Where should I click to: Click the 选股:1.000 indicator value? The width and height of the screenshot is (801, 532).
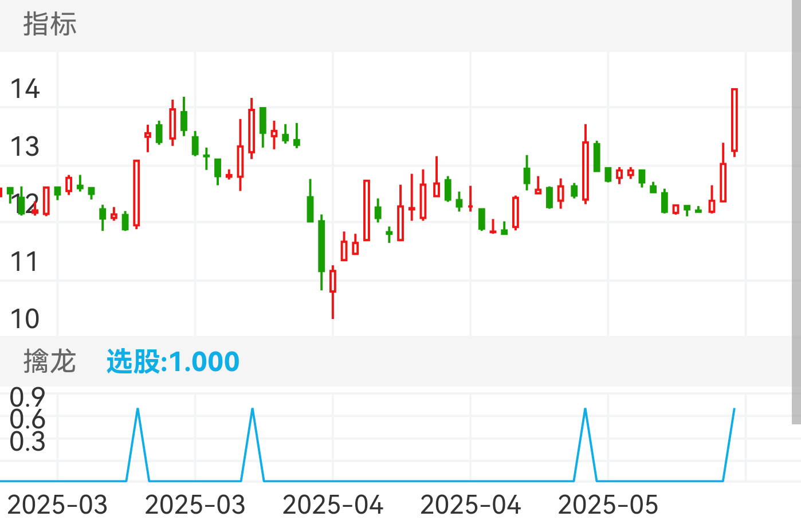click(172, 361)
